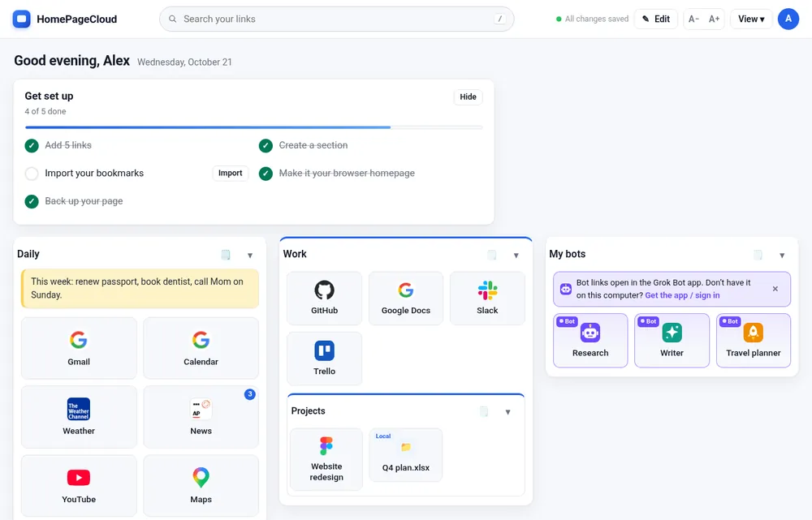Toggle the Create a section checkmark
The width and height of the screenshot is (812, 520).
tap(266, 145)
